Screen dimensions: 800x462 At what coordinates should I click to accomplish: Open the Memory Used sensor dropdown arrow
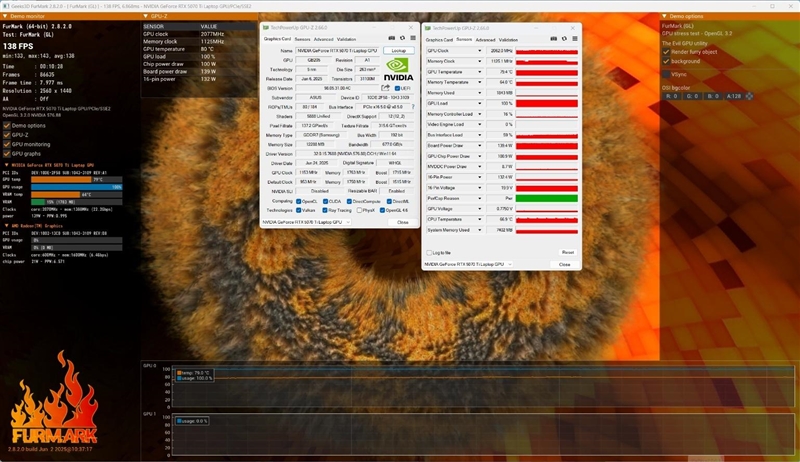tap(479, 93)
